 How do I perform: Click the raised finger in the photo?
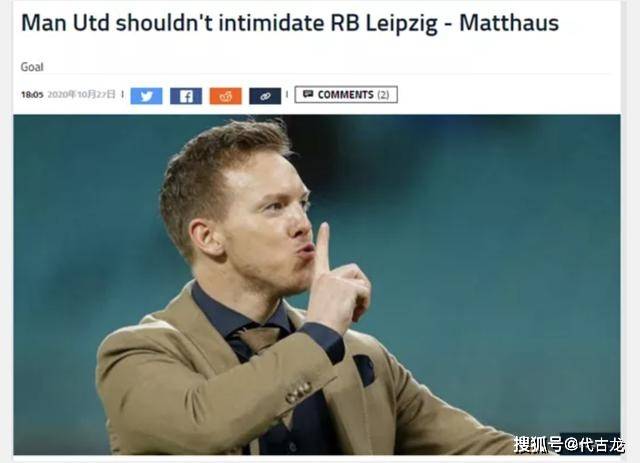322,249
